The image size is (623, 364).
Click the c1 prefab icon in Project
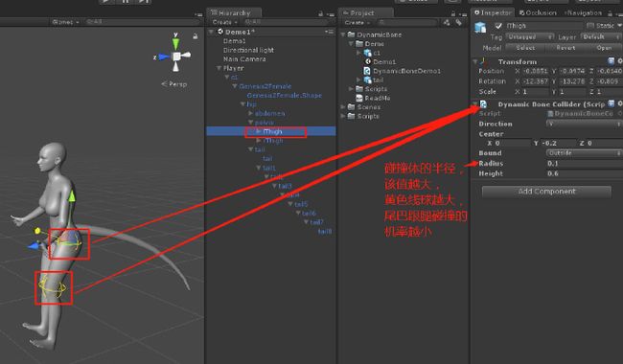367,53
